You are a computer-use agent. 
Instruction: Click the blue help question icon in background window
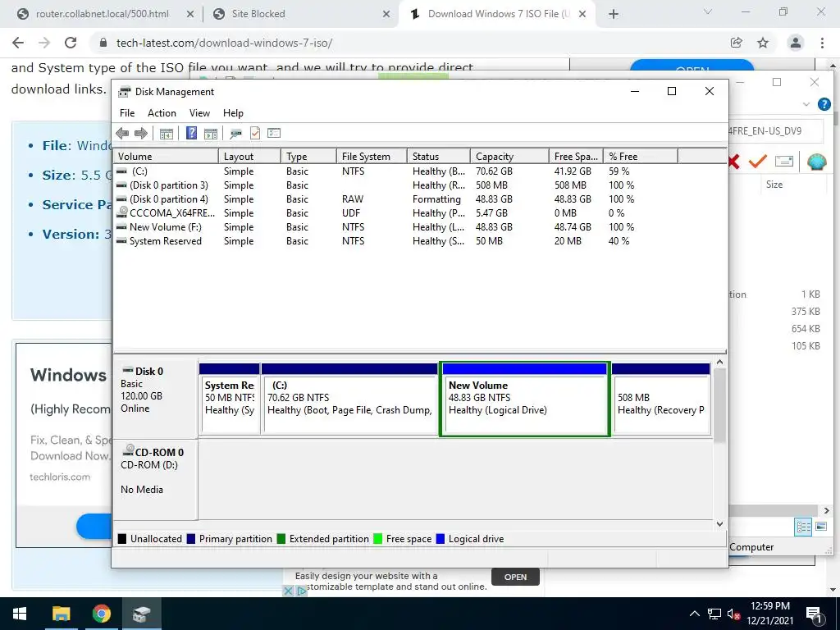(x=824, y=104)
